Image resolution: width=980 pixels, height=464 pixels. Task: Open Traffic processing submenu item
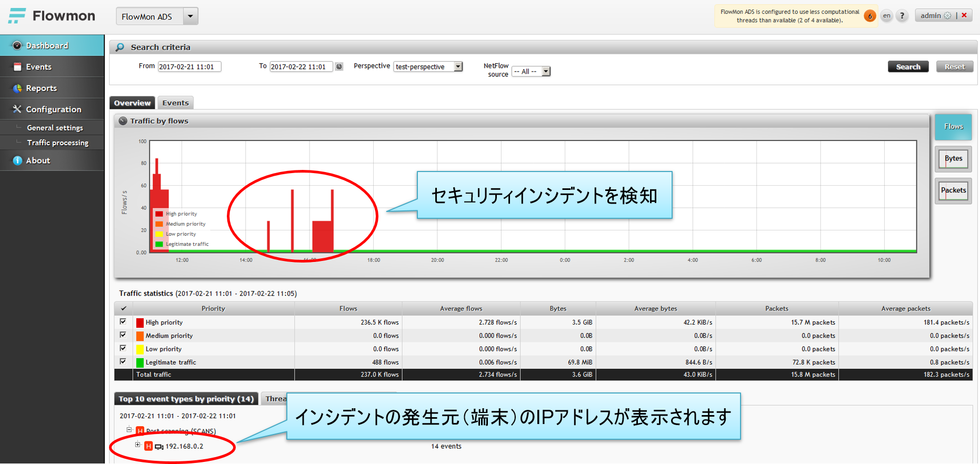pos(57,143)
